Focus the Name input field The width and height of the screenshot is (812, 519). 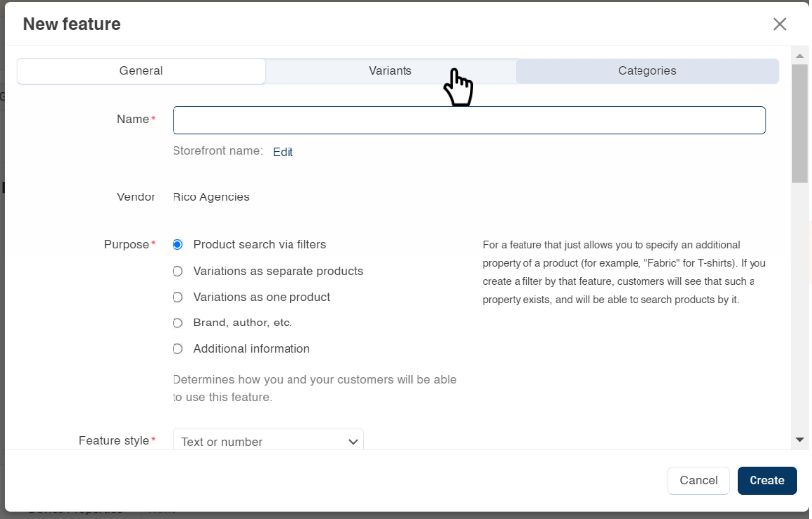tap(469, 120)
